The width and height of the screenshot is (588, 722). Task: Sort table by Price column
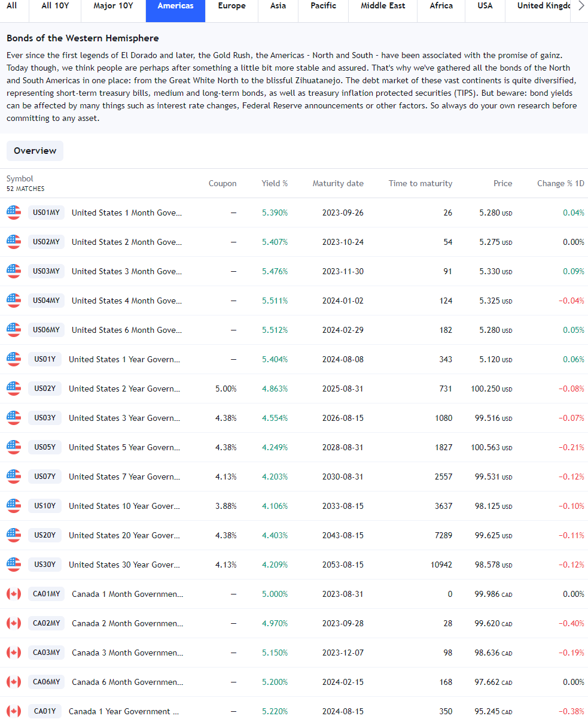coord(503,183)
